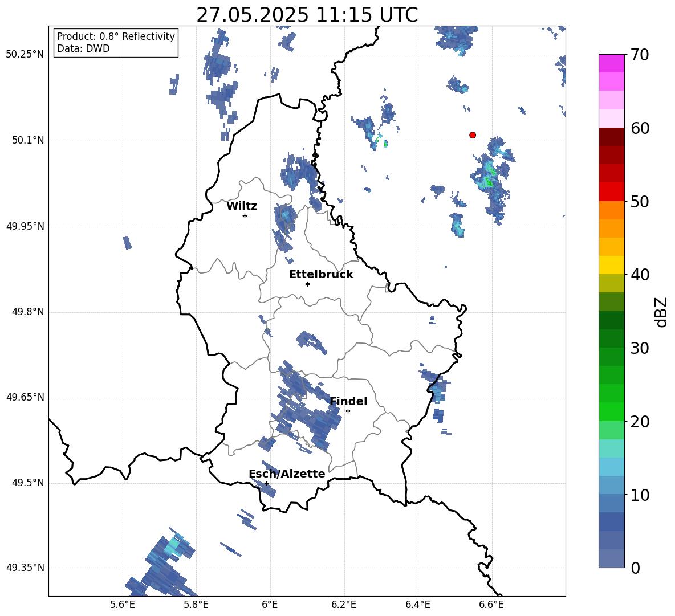
Task: Click the 5.6°E longitude label
Action: 123,605
